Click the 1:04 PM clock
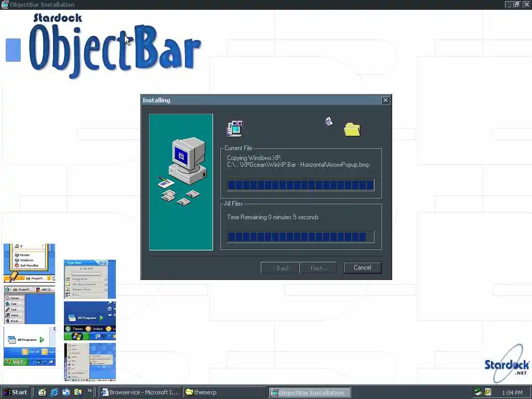532x399 pixels. click(x=512, y=393)
